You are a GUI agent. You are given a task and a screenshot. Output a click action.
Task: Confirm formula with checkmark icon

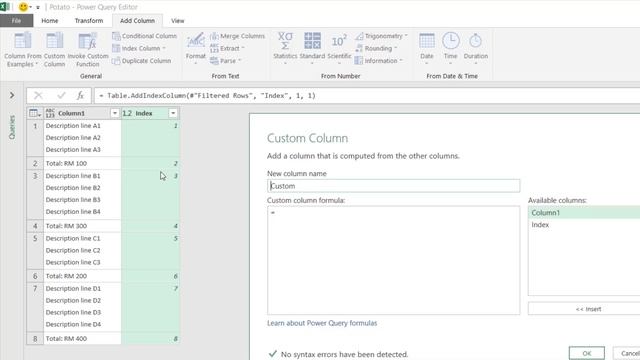[x=61, y=96]
